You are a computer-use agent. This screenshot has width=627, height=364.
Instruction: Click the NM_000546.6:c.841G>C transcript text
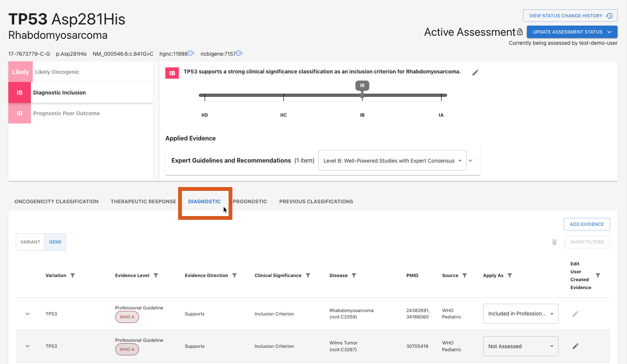click(x=123, y=54)
